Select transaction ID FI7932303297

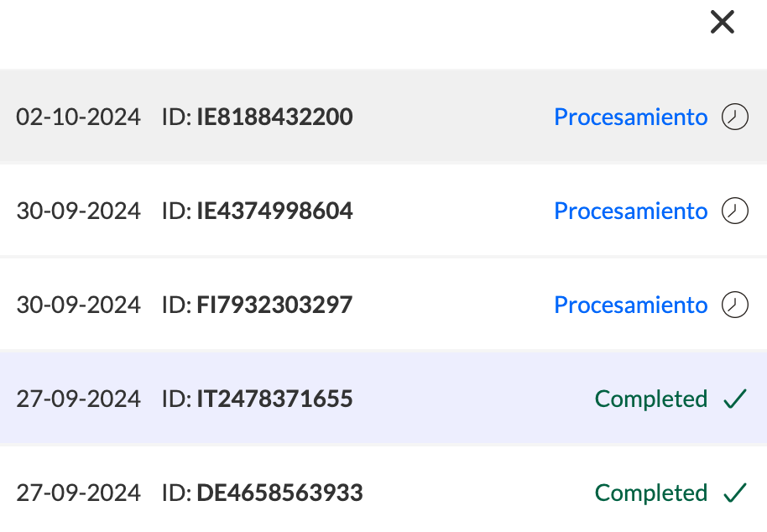(274, 305)
